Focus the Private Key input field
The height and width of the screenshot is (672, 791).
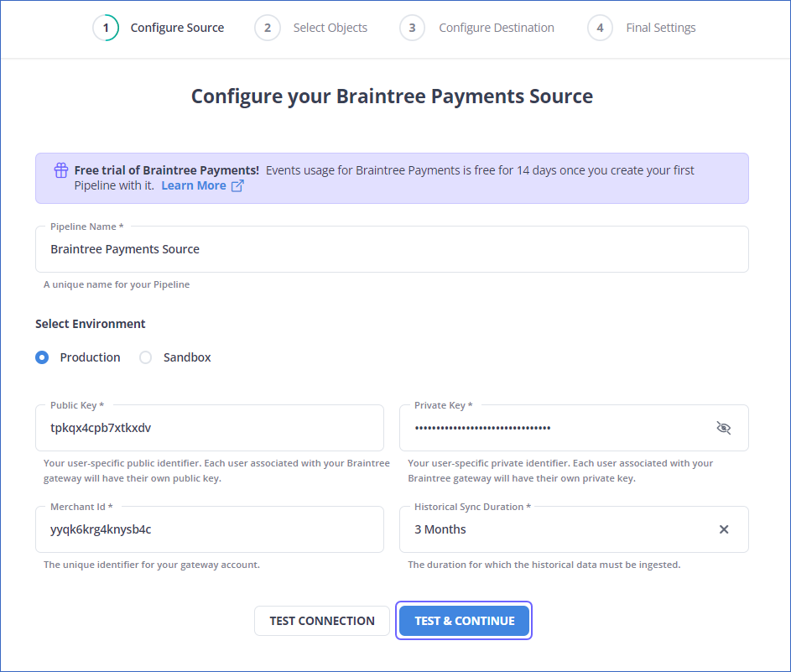(574, 428)
